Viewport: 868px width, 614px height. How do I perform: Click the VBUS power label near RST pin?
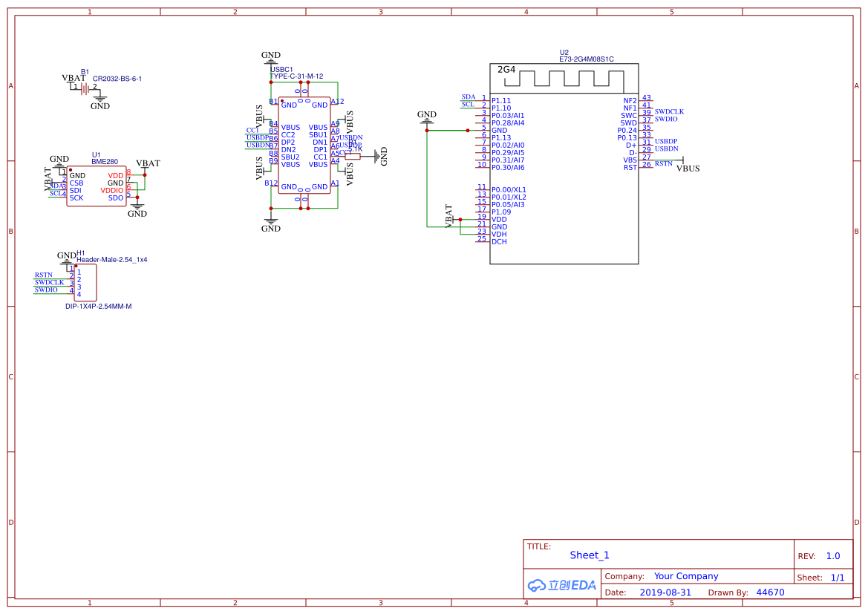[688, 169]
